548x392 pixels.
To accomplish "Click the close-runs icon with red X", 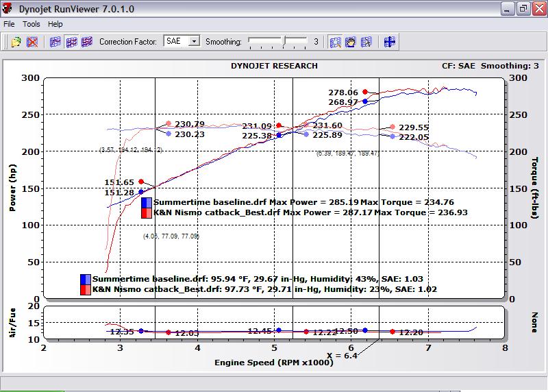I will (32, 42).
